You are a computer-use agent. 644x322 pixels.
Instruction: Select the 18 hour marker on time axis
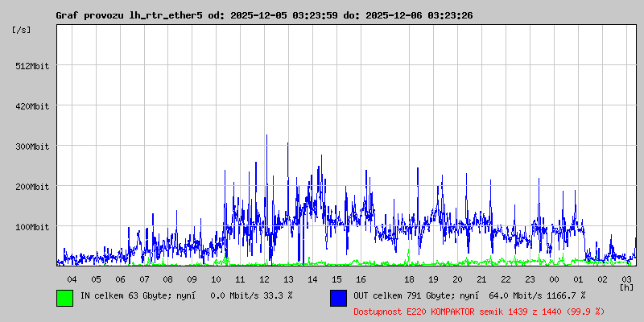point(409,279)
